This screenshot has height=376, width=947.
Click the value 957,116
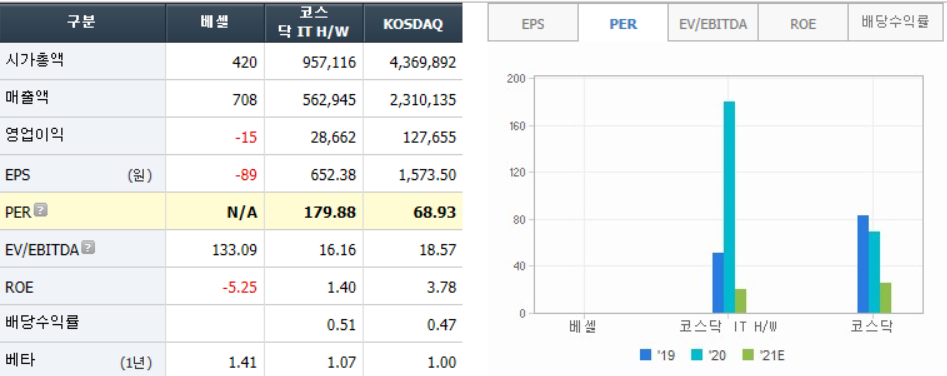click(330, 62)
